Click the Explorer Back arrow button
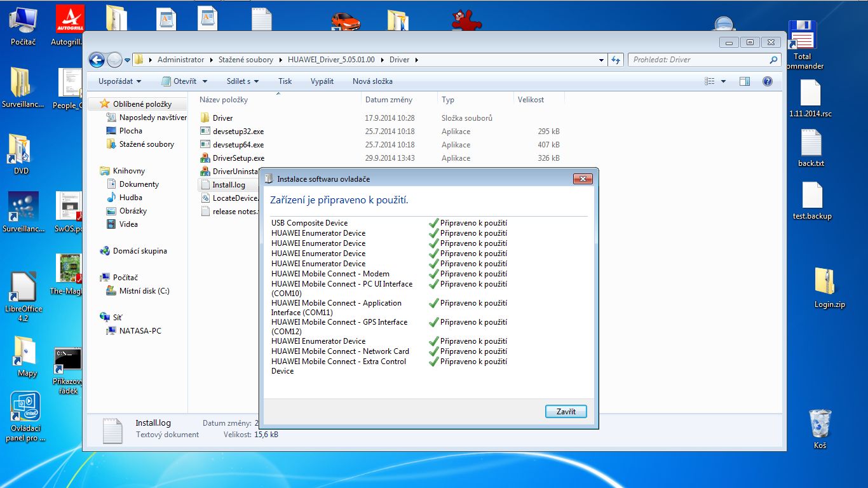This screenshot has width=868, height=488. [x=97, y=60]
